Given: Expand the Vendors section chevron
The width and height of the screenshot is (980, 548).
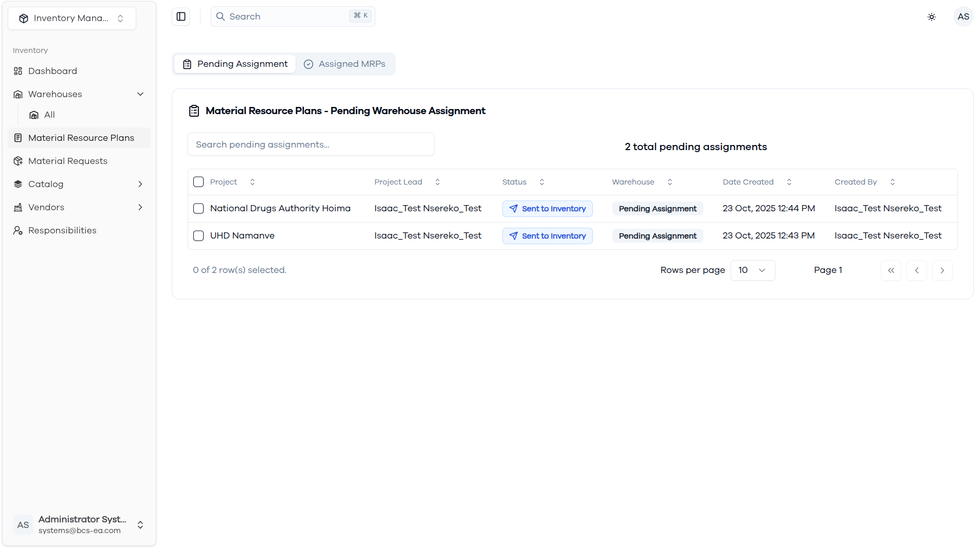Looking at the screenshot, I should click(x=140, y=207).
